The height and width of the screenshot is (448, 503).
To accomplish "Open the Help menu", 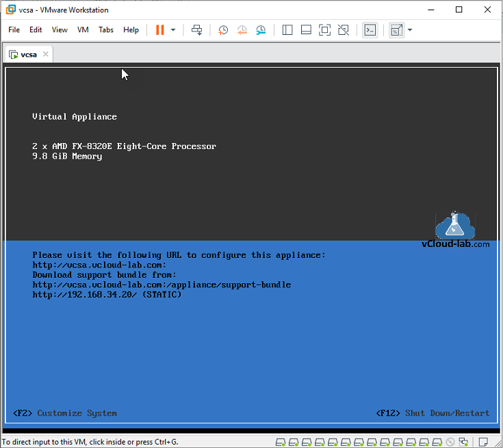I will click(131, 30).
